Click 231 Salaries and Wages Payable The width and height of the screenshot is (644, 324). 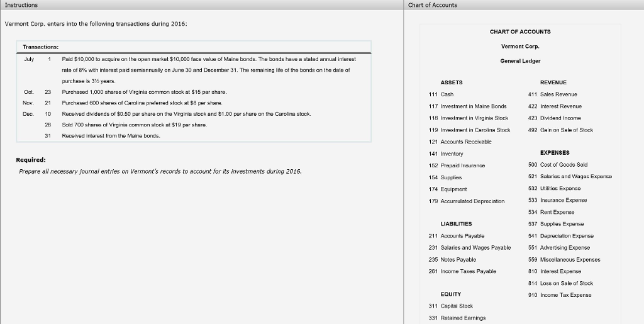pos(470,248)
